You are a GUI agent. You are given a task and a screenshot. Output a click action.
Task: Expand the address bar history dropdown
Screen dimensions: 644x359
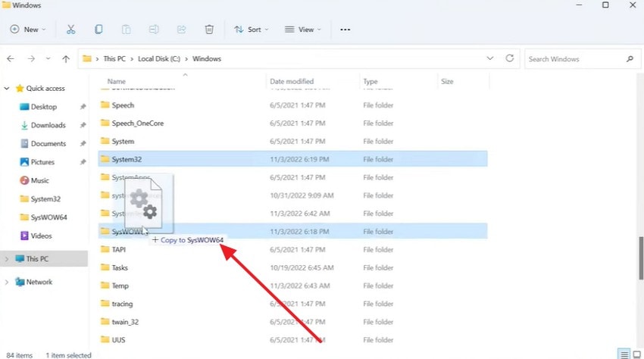pos(490,58)
